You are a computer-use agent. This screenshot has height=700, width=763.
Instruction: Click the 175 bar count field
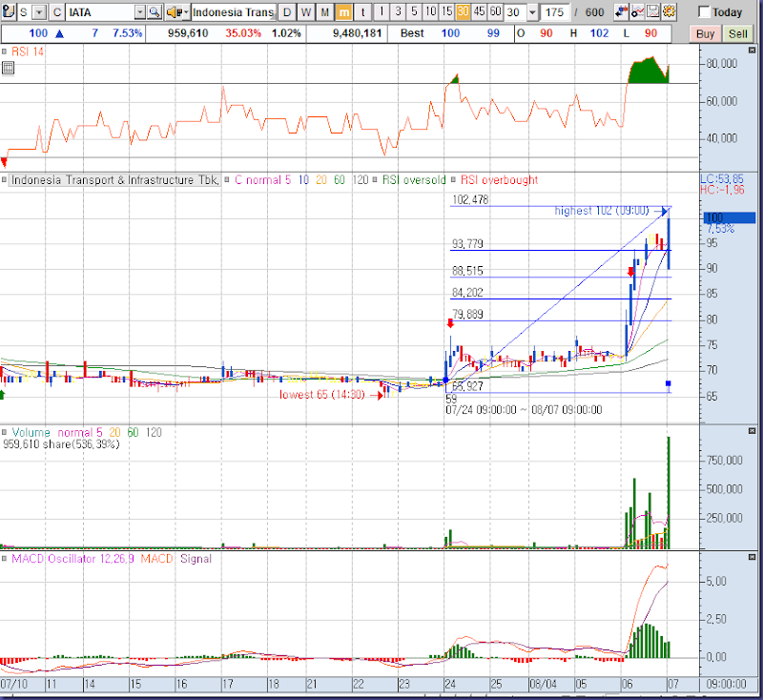[555, 12]
